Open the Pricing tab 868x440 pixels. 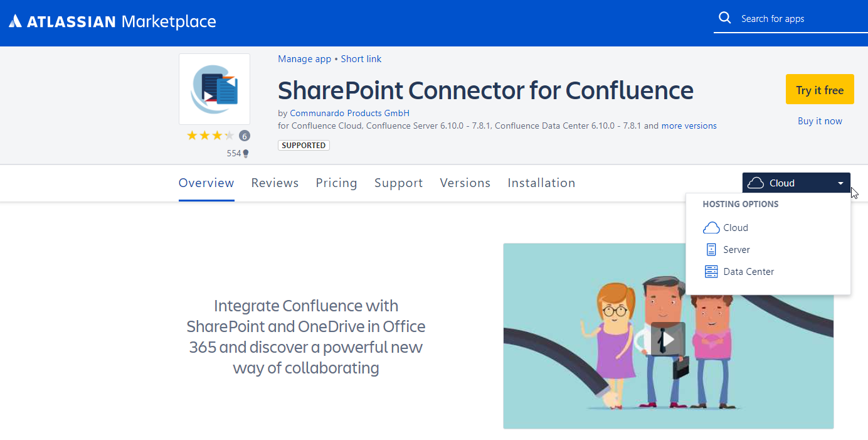point(336,183)
